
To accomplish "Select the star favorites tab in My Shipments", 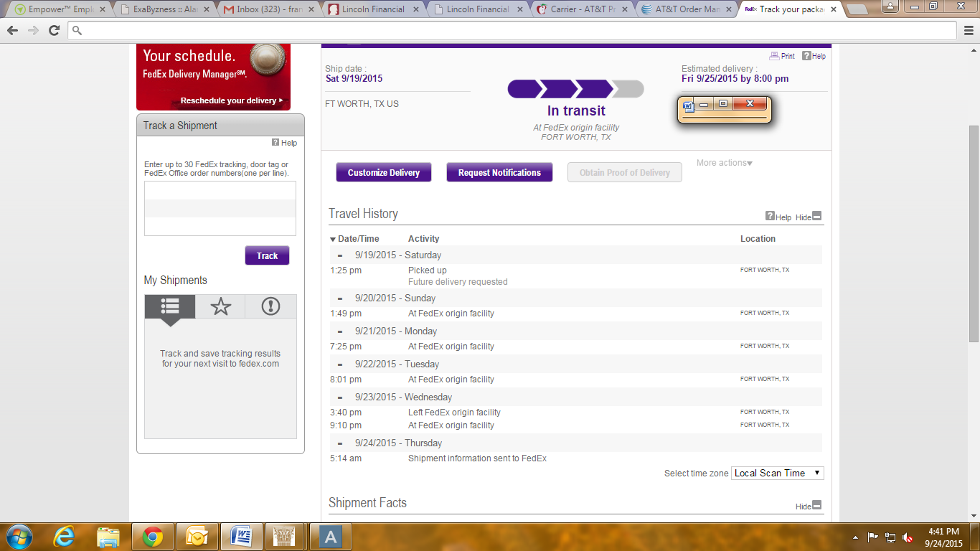I will coord(220,306).
